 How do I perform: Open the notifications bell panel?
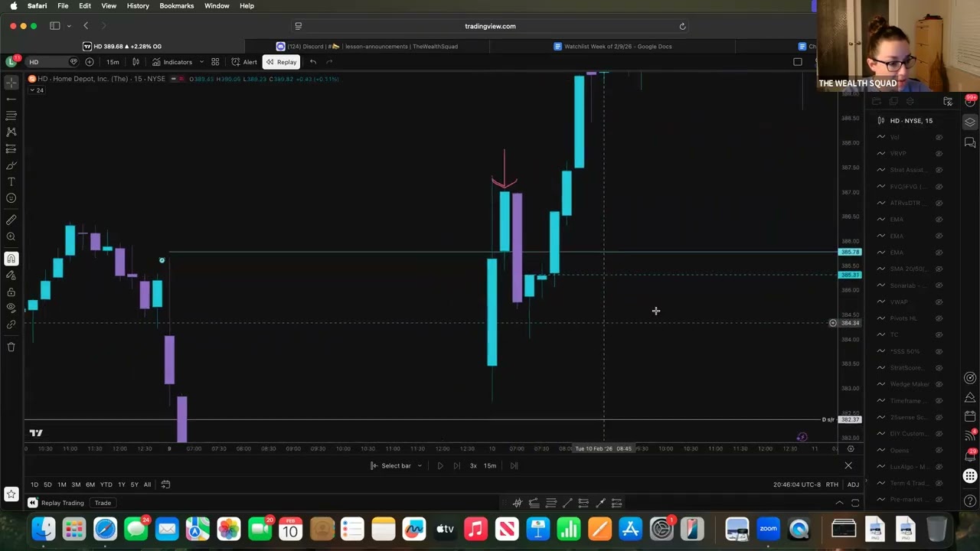pyautogui.click(x=970, y=456)
